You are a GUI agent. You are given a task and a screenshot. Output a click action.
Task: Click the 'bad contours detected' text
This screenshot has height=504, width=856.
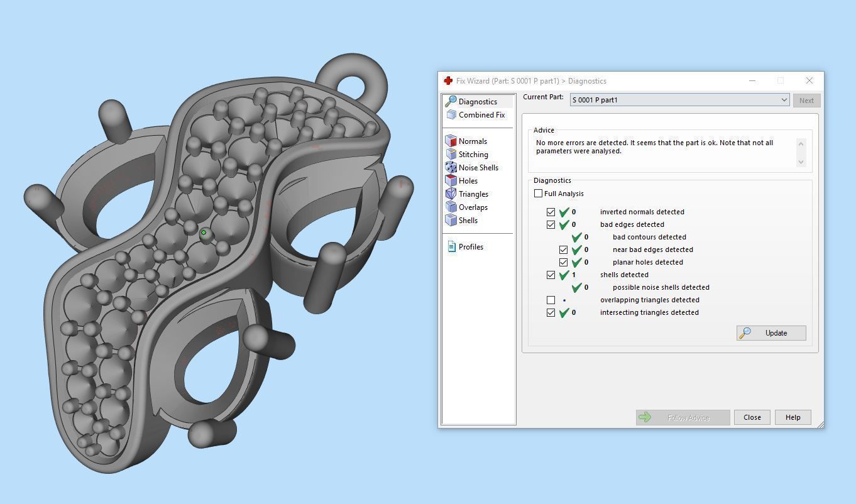[x=649, y=237]
